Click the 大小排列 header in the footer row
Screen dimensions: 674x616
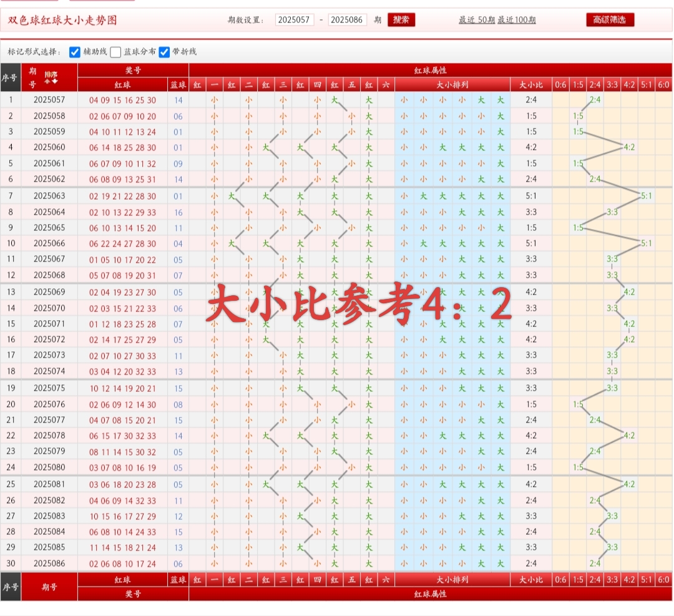451,579
